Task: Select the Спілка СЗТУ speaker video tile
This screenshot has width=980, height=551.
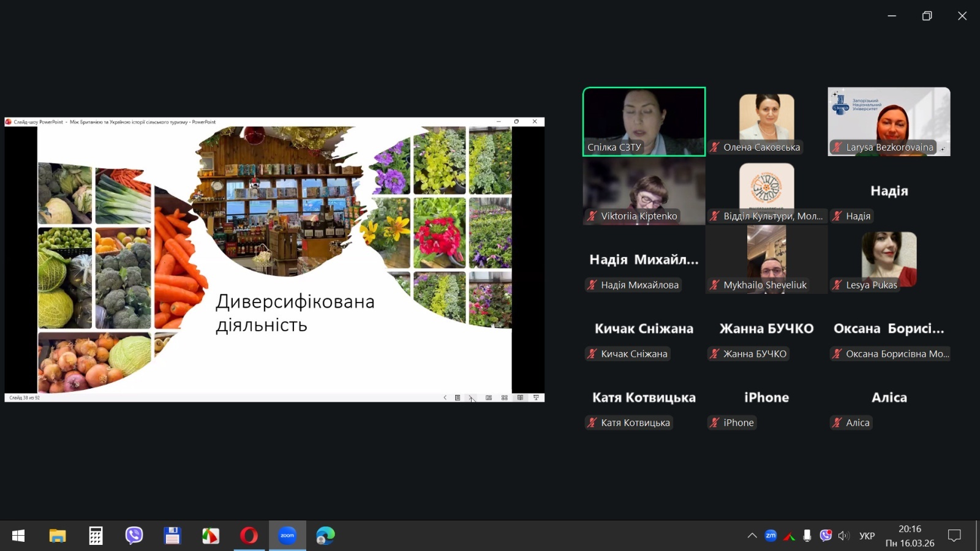Action: point(644,121)
